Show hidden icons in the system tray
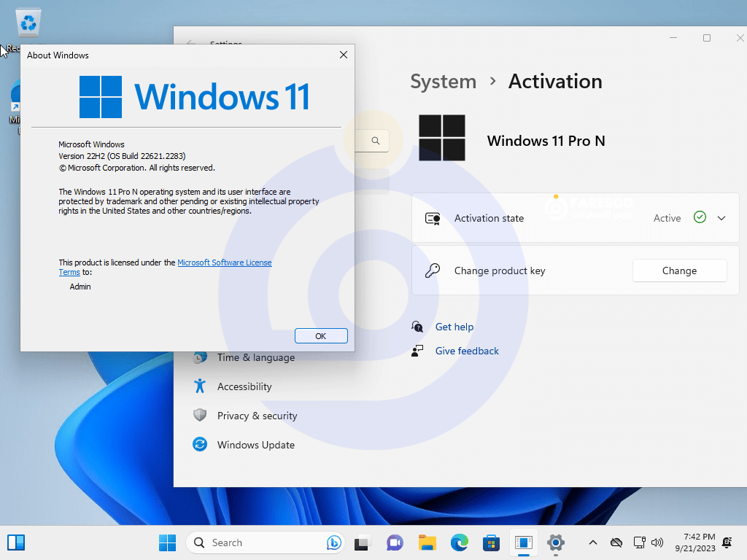 pos(593,542)
